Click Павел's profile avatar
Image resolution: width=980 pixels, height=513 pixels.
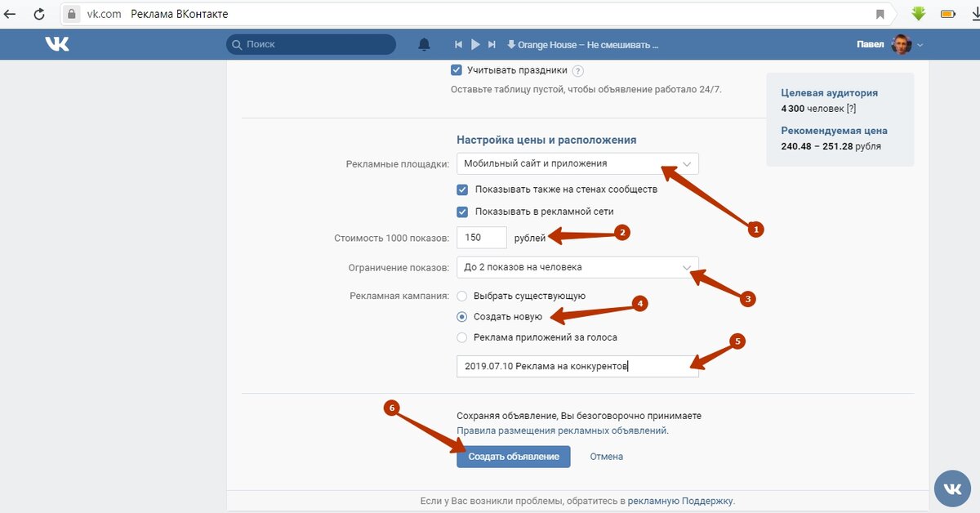pos(902,44)
